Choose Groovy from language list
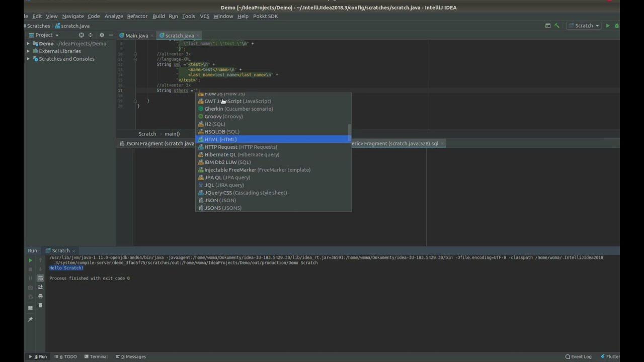Image resolution: width=644 pixels, height=362 pixels. coord(273,116)
